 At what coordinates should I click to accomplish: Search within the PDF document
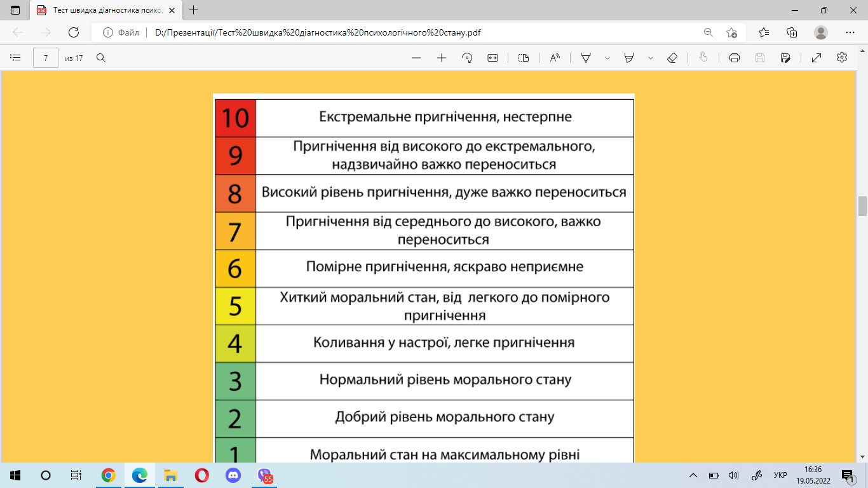tap(100, 58)
